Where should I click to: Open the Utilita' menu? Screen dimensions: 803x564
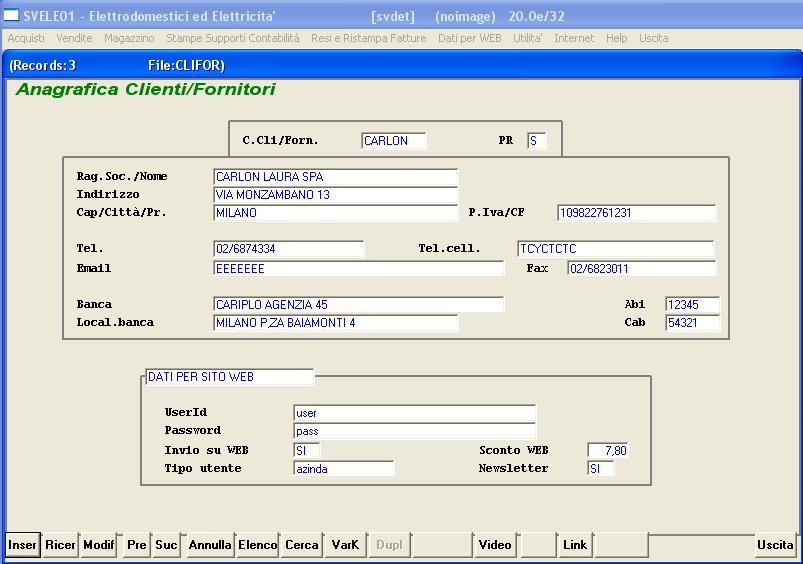(x=527, y=38)
